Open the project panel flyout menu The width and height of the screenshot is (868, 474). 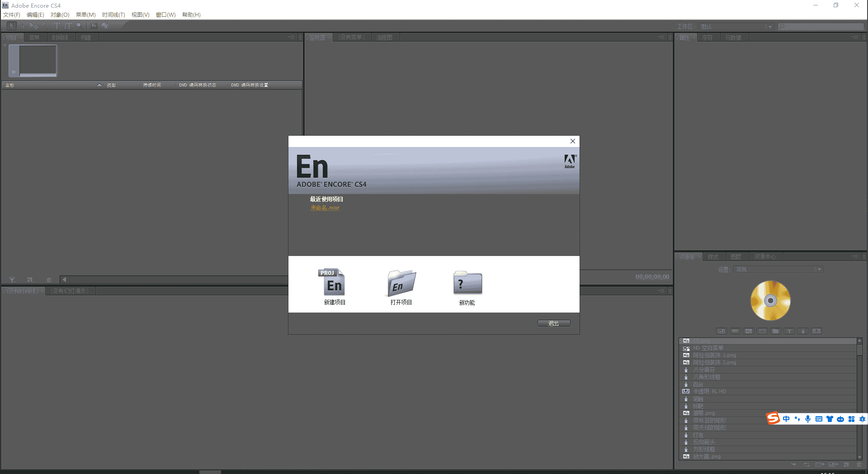tap(292, 37)
